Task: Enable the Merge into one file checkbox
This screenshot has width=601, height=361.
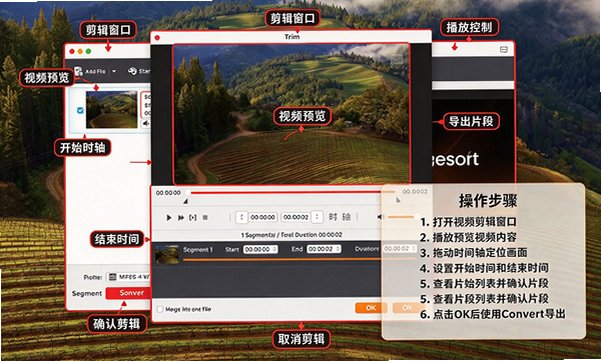Action: tap(160, 309)
